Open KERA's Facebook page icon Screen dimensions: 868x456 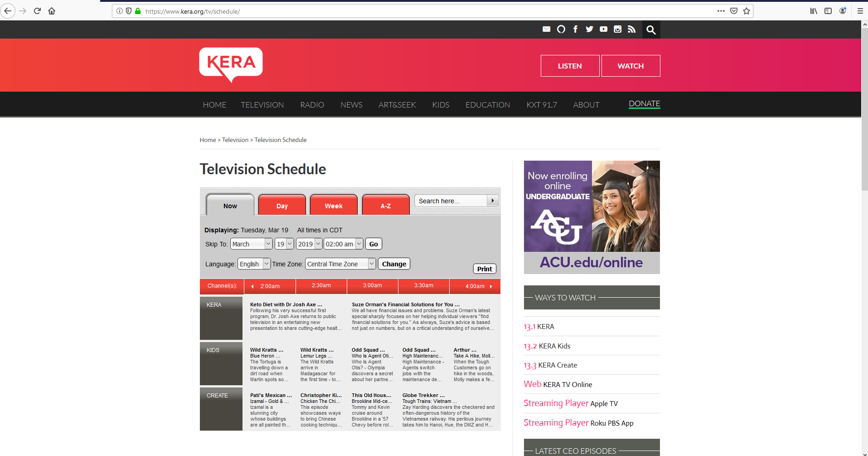pyautogui.click(x=575, y=29)
